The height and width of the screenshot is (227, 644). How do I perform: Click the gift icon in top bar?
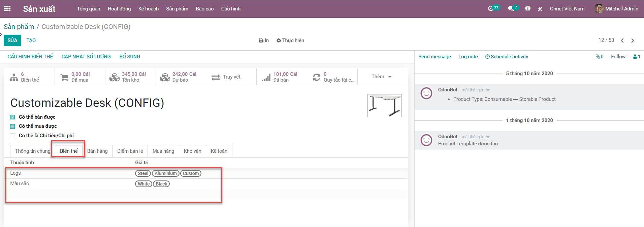[x=527, y=8]
